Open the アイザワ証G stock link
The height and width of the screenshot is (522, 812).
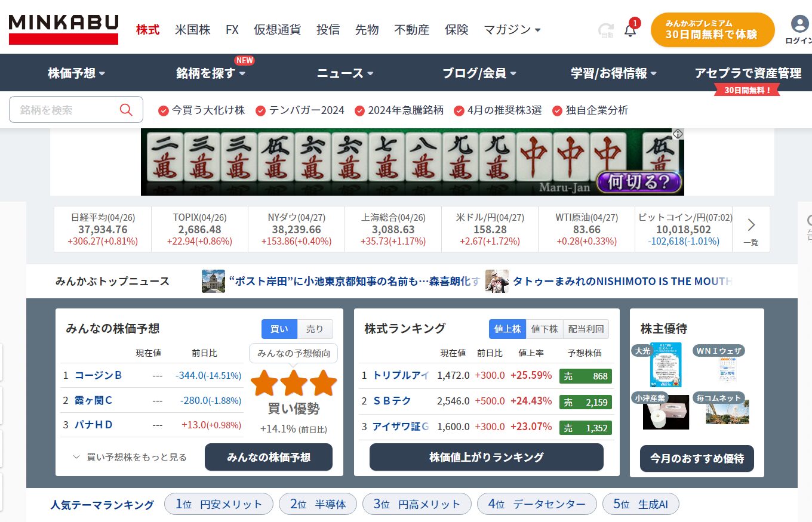[401, 427]
